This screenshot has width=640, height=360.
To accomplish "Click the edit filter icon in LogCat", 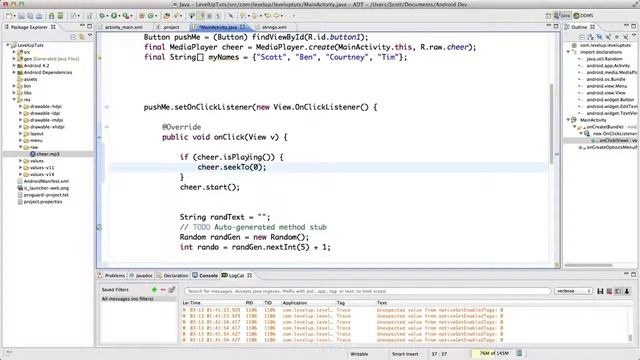I will tap(172, 289).
